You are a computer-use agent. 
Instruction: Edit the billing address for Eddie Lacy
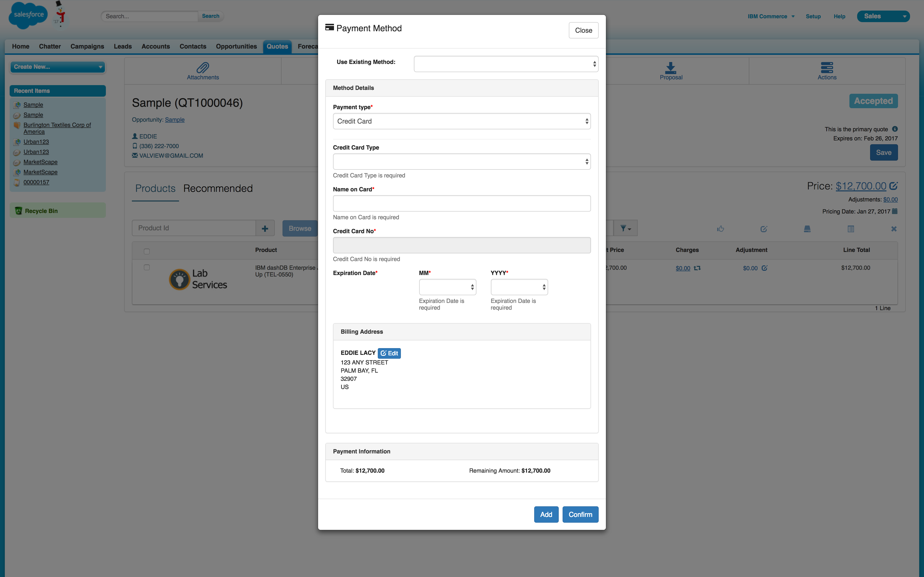point(389,353)
